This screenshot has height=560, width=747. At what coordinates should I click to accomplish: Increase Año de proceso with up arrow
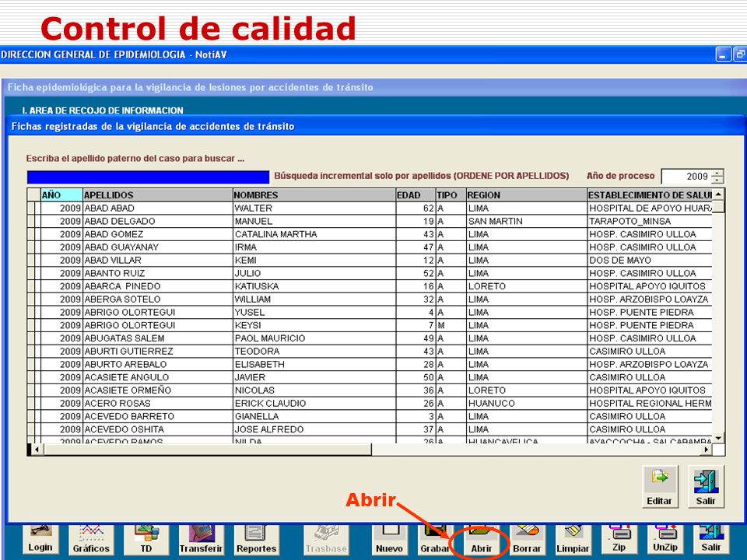[717, 173]
